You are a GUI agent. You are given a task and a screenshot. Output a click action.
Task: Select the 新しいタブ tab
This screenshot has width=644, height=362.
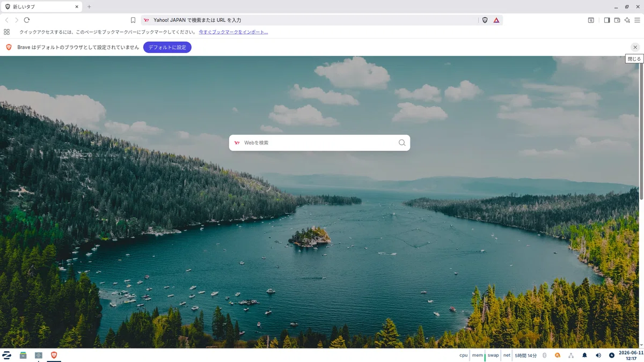41,6
